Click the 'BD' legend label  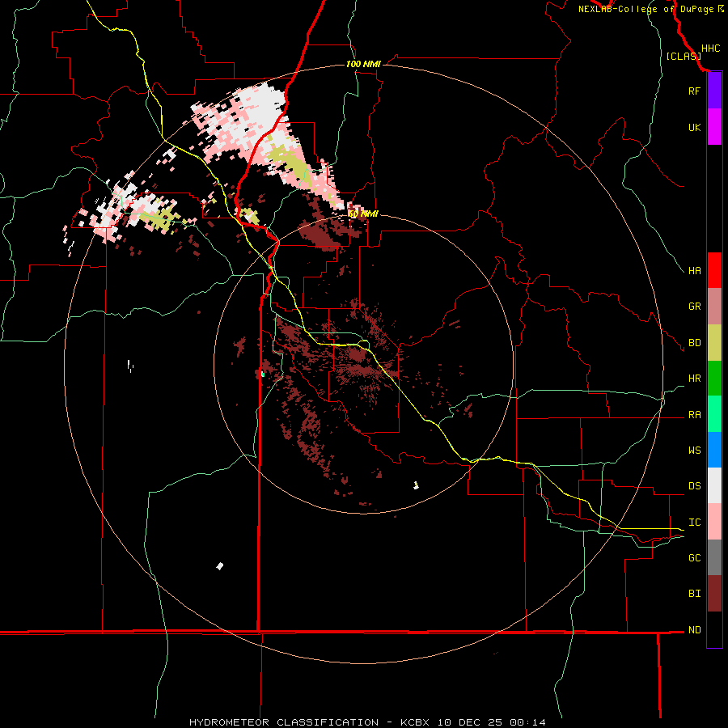coord(694,343)
